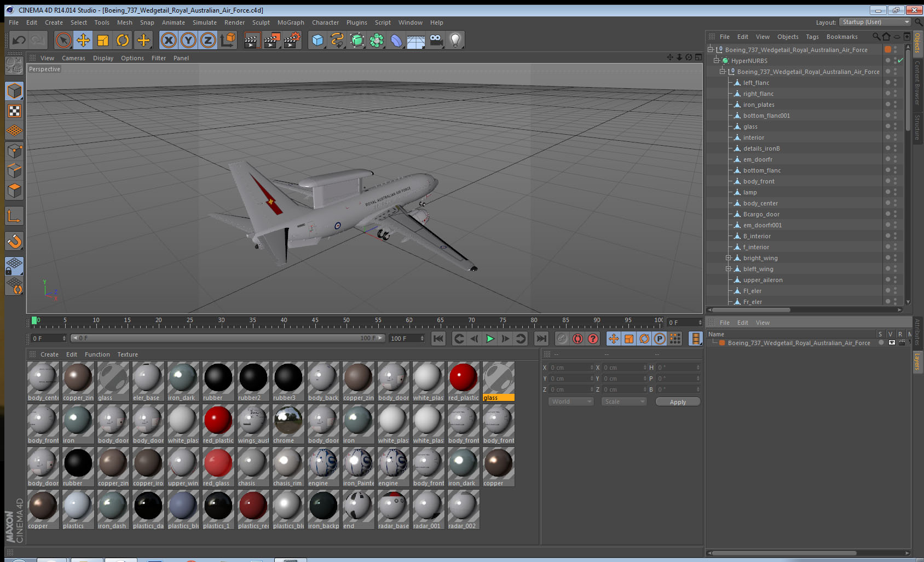Open the Layout dropdown Startup (User)
The height and width of the screenshot is (562, 924).
click(876, 22)
